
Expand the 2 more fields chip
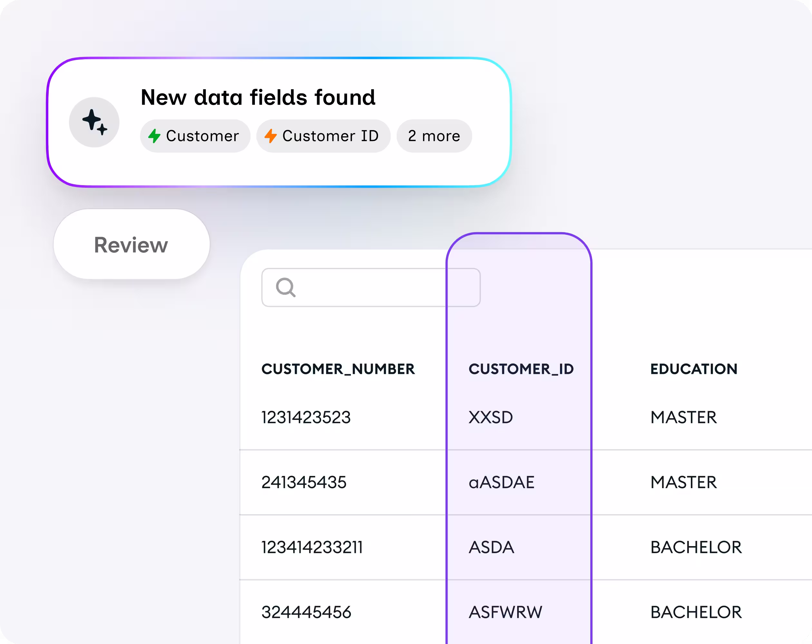[x=434, y=136]
